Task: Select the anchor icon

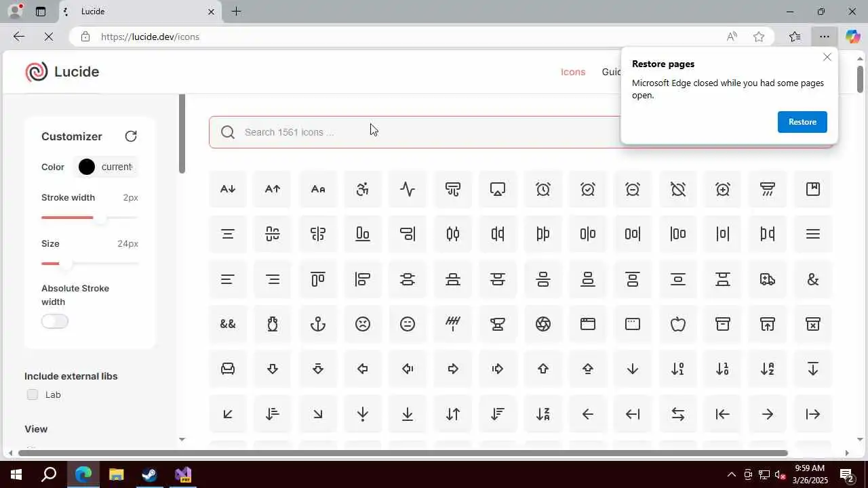Action: [x=318, y=324]
